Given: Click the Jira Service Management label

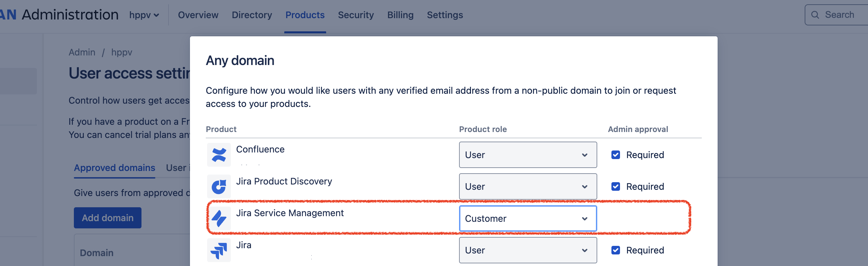Looking at the screenshot, I should pos(290,213).
